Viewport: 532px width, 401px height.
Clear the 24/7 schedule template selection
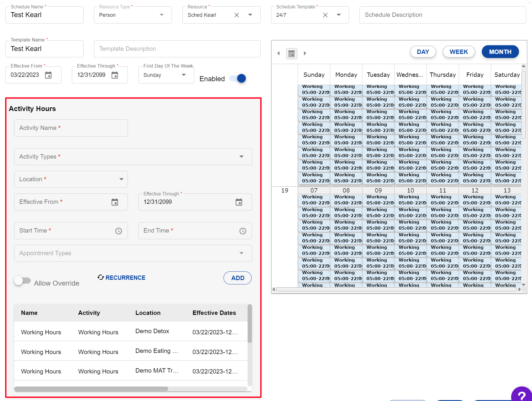click(325, 15)
